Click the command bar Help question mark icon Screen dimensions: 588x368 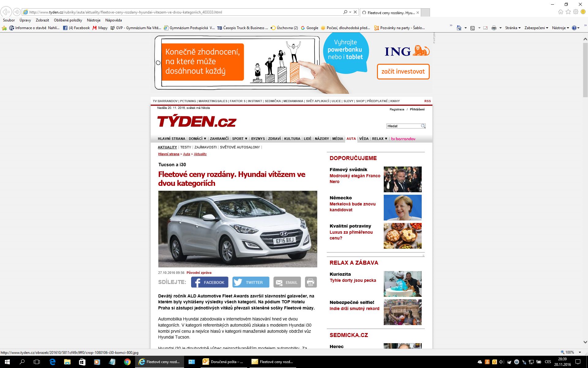[574, 28]
